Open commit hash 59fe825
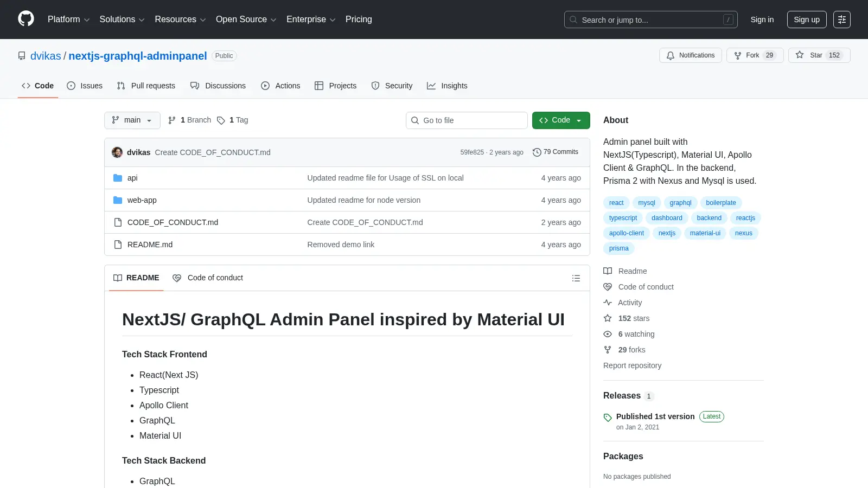 (472, 152)
